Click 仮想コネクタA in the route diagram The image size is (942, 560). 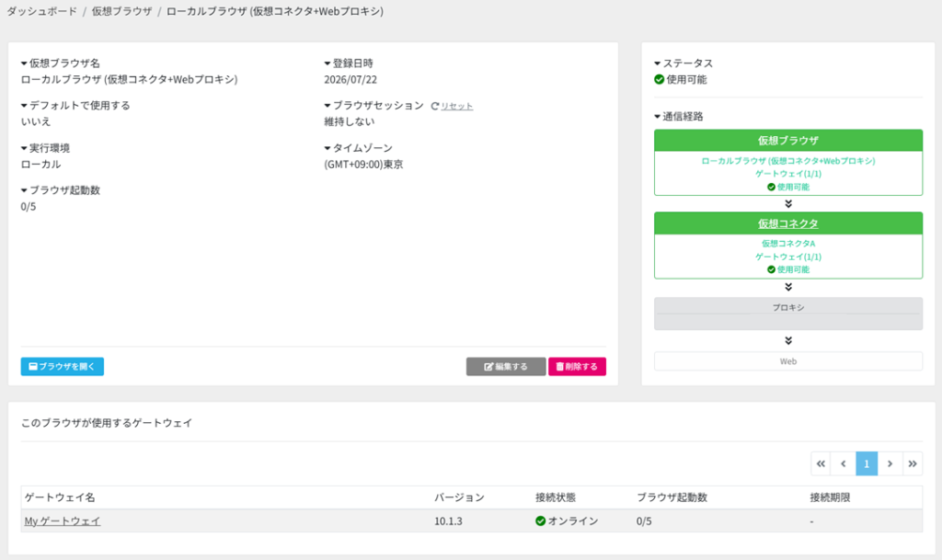pos(788,244)
